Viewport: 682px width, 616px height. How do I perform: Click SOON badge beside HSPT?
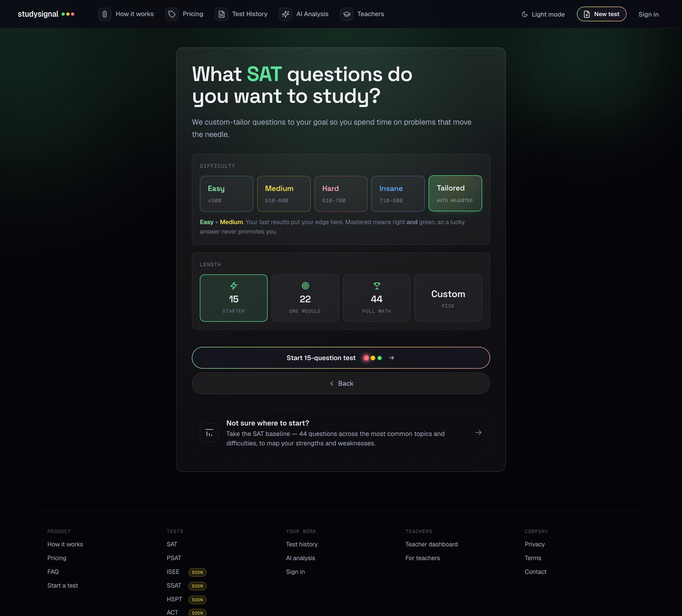point(197,600)
